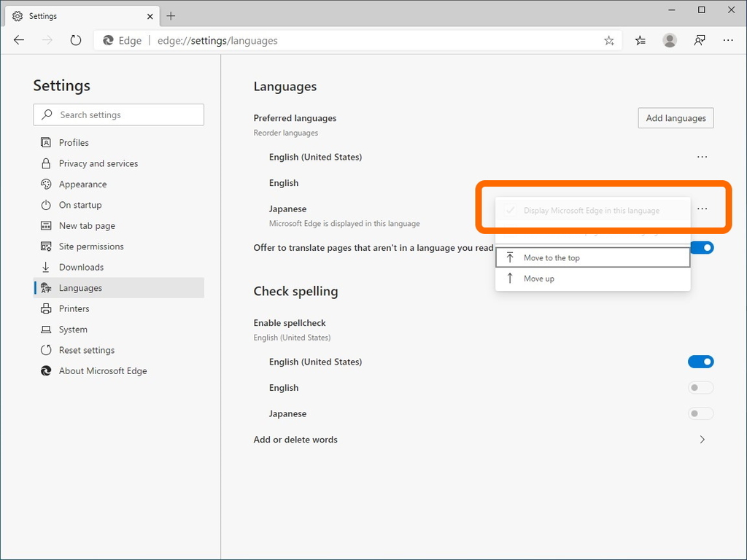Enable spellcheck for Japanese
This screenshot has width=747, height=560.
click(700, 413)
